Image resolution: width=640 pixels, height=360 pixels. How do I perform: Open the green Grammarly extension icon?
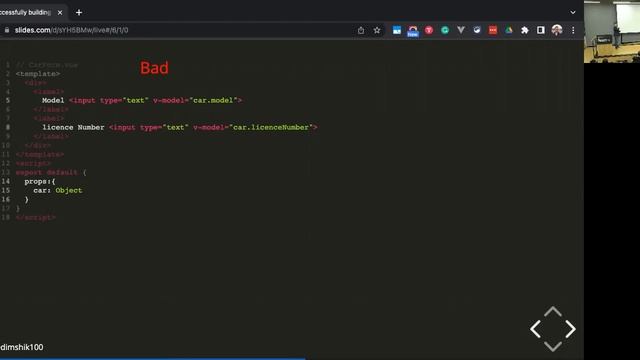coord(445,30)
